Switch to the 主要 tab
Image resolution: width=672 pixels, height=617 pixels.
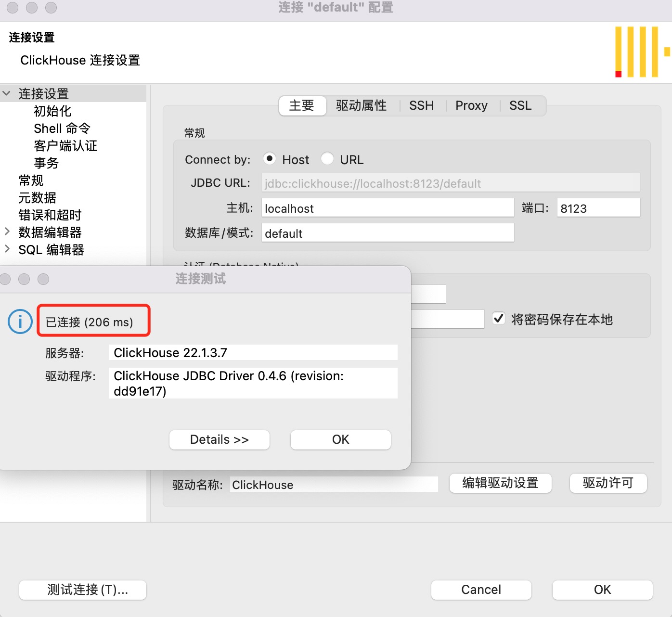302,105
